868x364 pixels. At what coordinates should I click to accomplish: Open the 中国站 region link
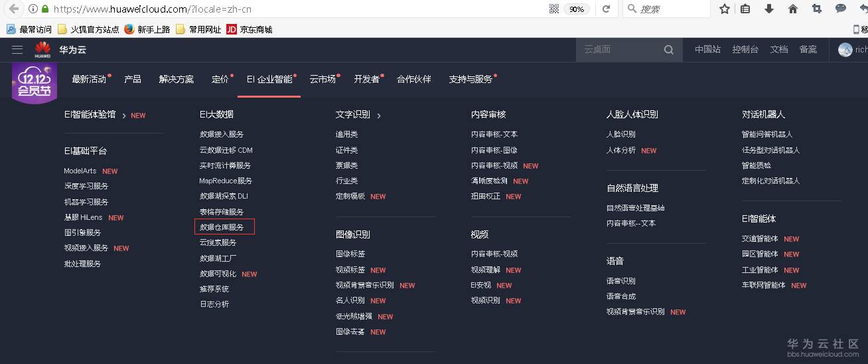click(707, 50)
